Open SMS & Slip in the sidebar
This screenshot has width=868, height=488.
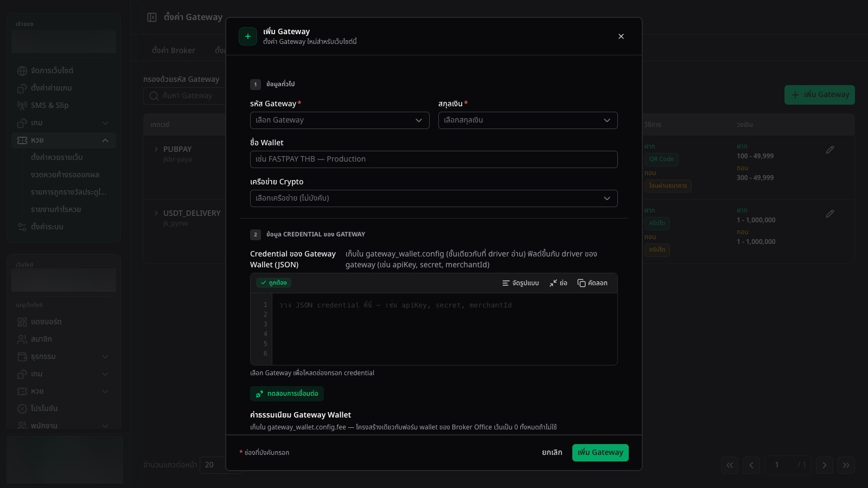point(63,105)
